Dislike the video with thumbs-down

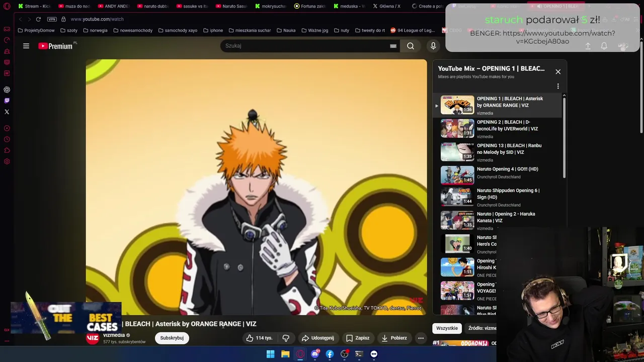pos(286,338)
